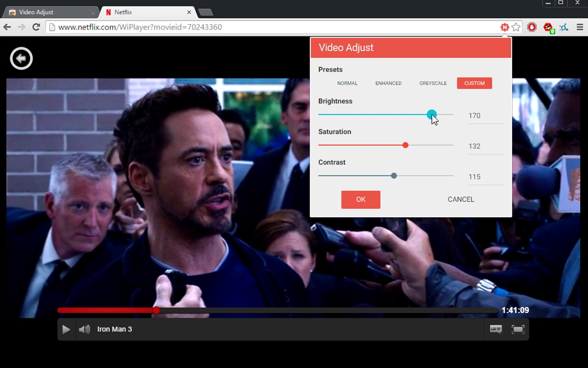
Task: Click the Iron Man 3 title text
Action: click(114, 329)
